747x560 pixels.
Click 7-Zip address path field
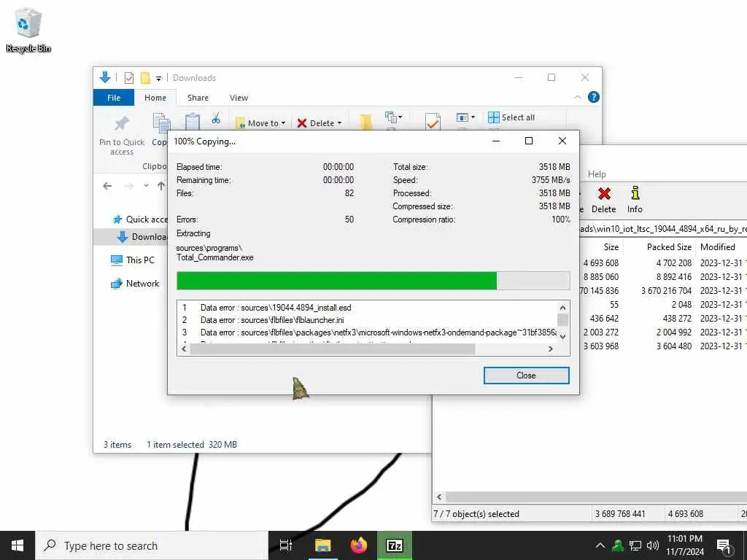point(663,228)
